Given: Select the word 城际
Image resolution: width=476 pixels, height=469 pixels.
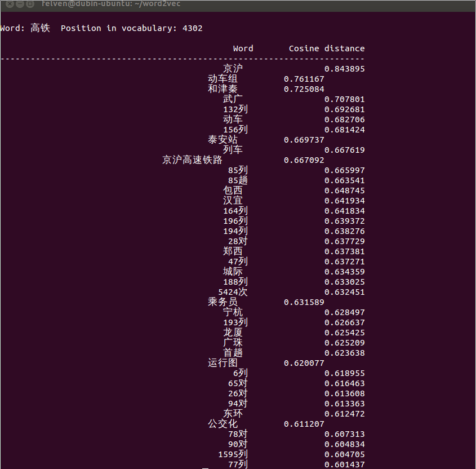Looking at the screenshot, I should tap(233, 272).
